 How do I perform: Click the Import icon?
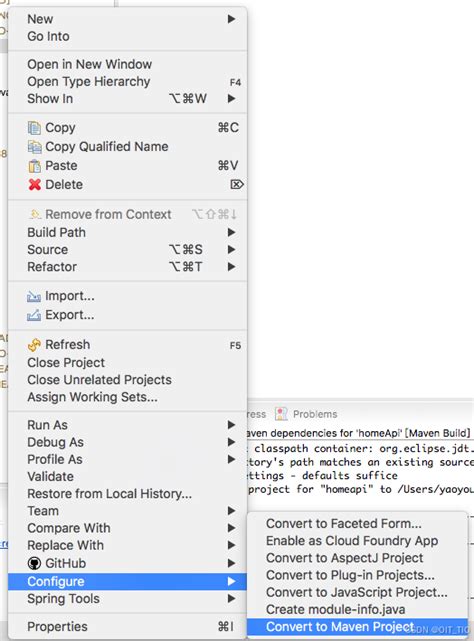coord(34,296)
